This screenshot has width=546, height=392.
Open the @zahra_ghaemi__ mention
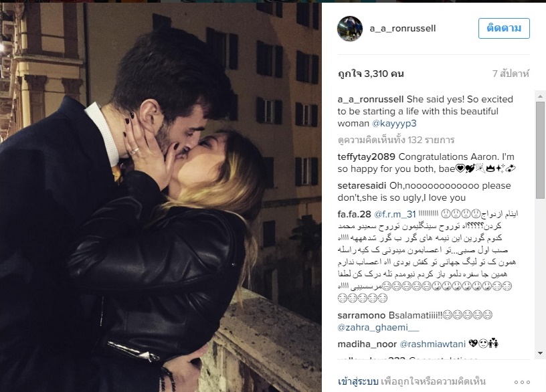[x=378, y=328]
